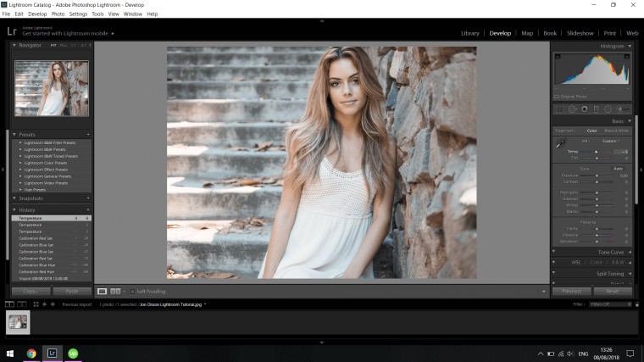Click the Reset button
Image resolution: width=644 pixels, height=362 pixels.
[x=613, y=292]
